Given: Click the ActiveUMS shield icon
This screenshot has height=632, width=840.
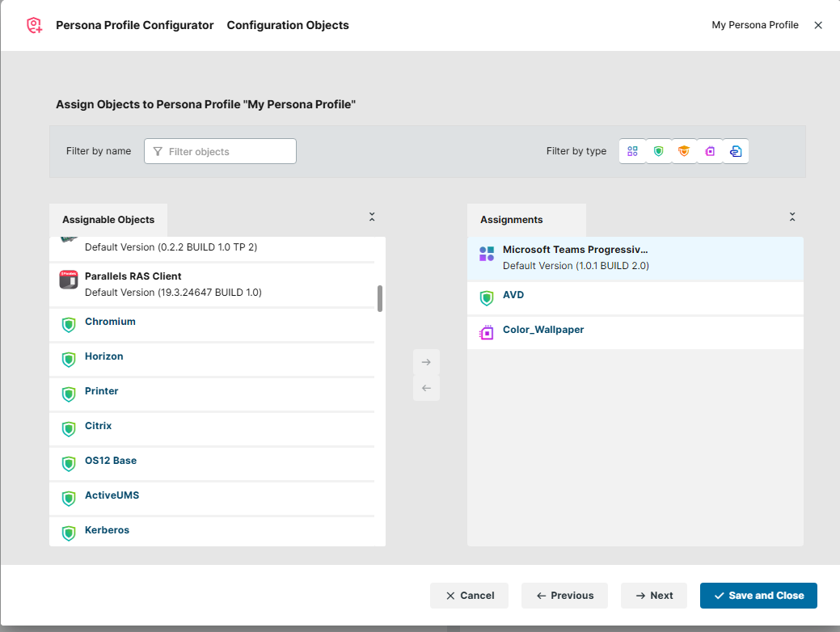Looking at the screenshot, I should (69, 499).
